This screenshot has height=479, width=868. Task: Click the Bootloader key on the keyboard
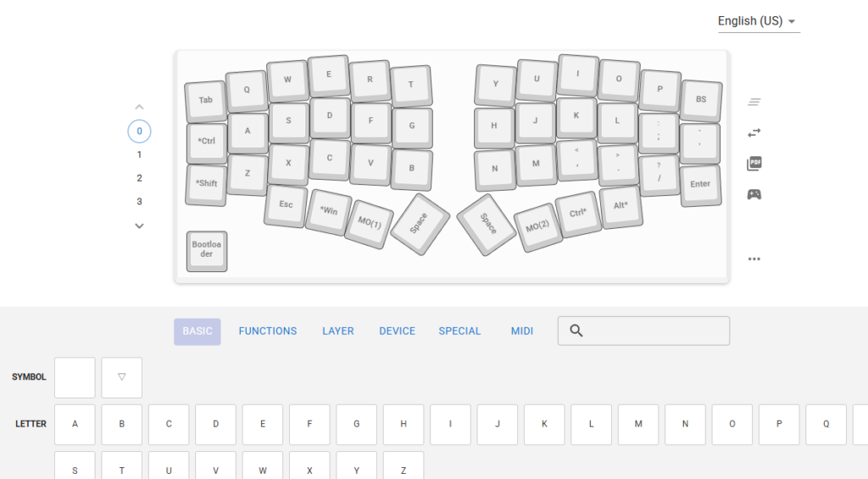(206, 250)
